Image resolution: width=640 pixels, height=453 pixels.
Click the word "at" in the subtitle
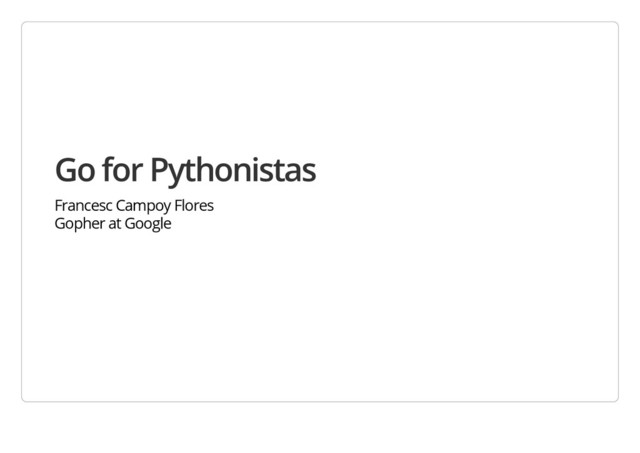coord(114,224)
